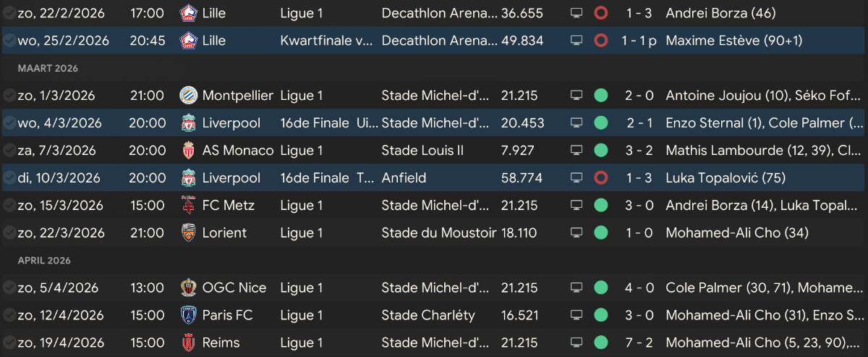Collapse the APRIL 2026 month header
The width and height of the screenshot is (868, 357).
pos(45,261)
